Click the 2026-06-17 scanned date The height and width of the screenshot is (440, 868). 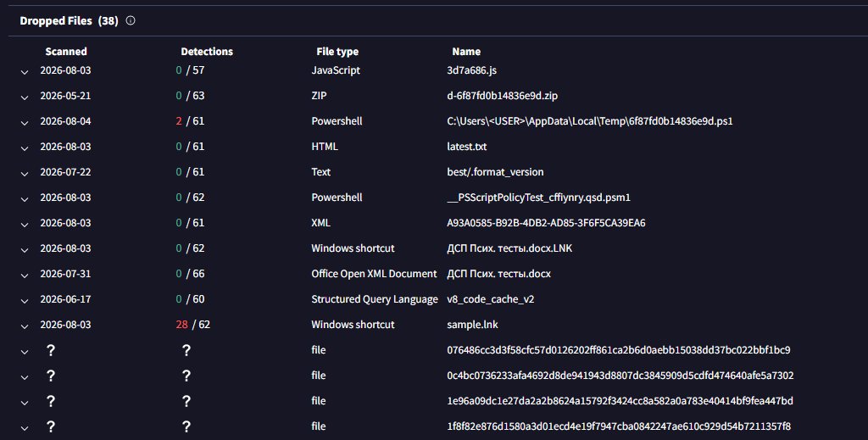point(65,299)
